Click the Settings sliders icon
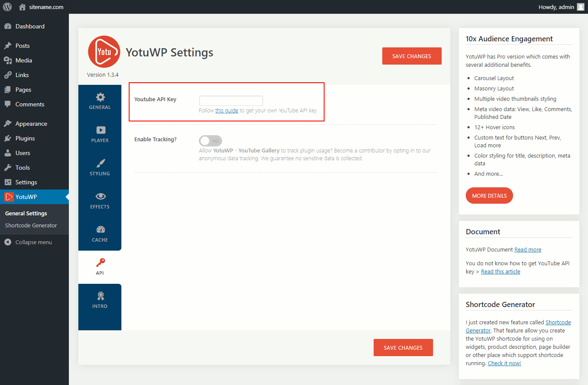588x385 pixels. tap(8, 182)
